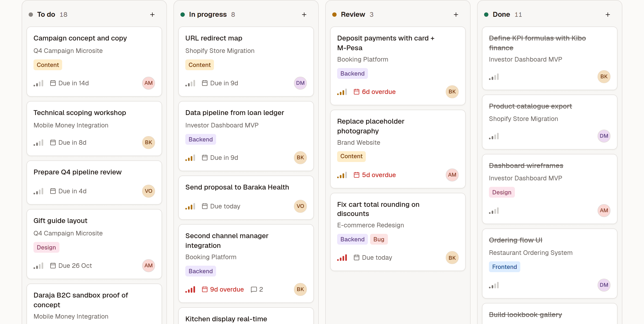This screenshot has height=324, width=644.
Task: Open the Data pipeline from loan ledger card
Action: coord(246,136)
